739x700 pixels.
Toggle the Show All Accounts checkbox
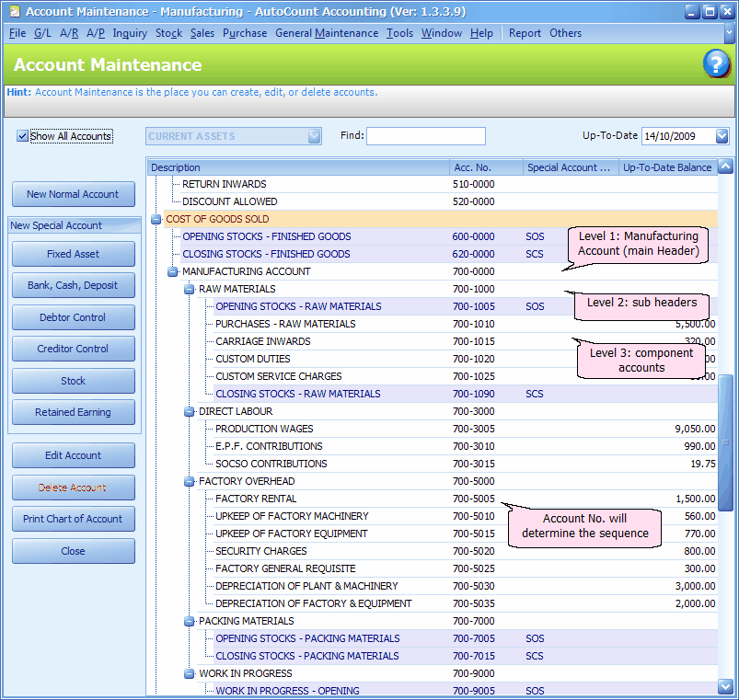coord(22,136)
